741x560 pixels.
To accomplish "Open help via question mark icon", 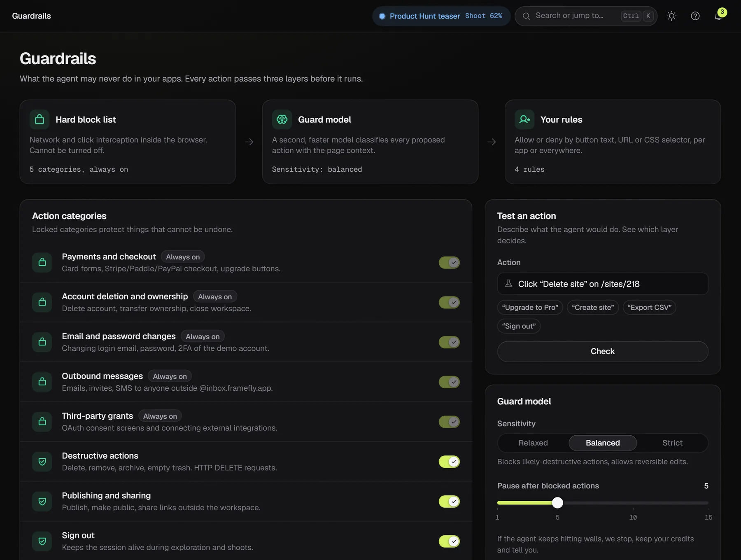I will pyautogui.click(x=695, y=16).
